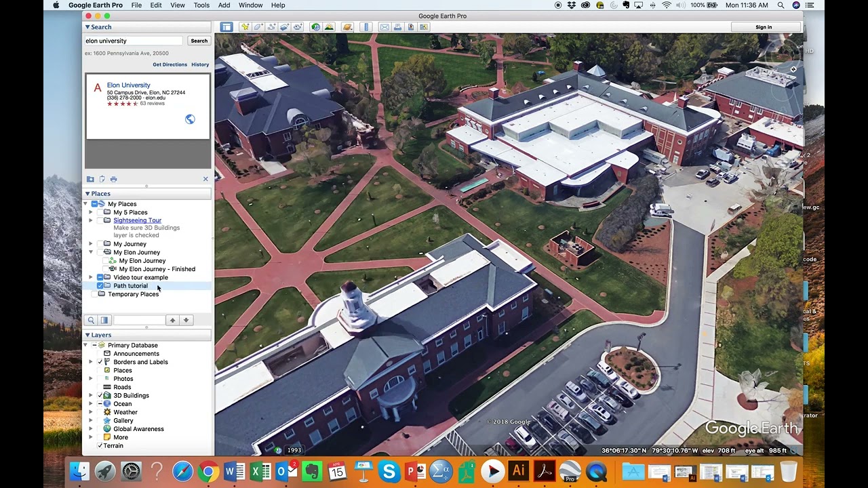This screenshot has width=868, height=488.
Task: Uncheck the Path tutorial checkbox
Action: tap(100, 286)
